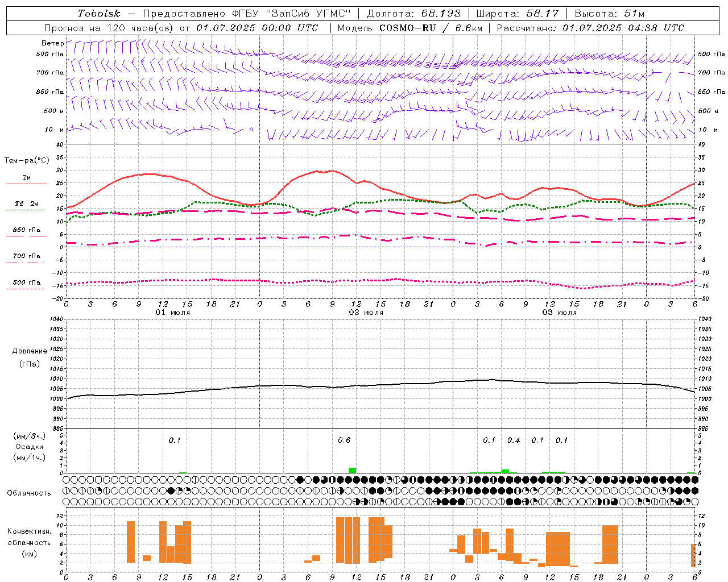The width and height of the screenshot is (728, 582).
Task: Click the Предоставлено ФГБУ "ЗапСиб УГМС" text
Action: point(247,14)
